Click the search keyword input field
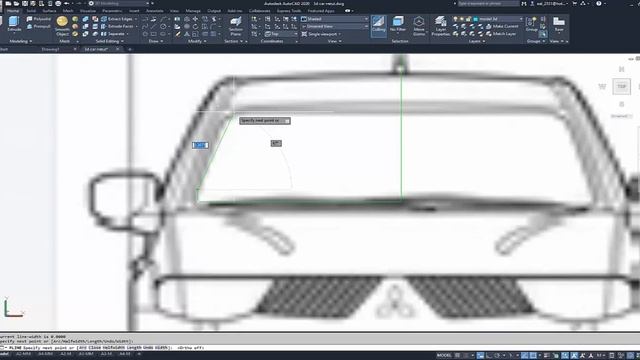Screen dimensions: 640x360 [x=488, y=3]
